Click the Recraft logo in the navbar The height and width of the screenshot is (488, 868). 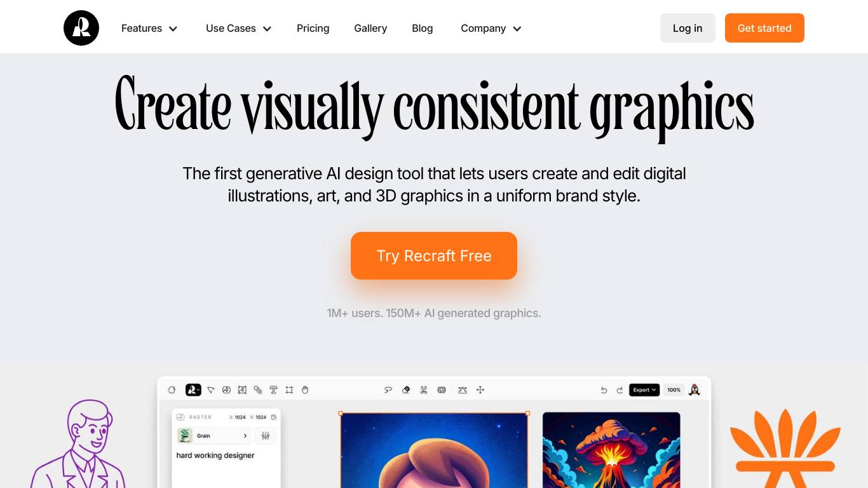tap(81, 28)
